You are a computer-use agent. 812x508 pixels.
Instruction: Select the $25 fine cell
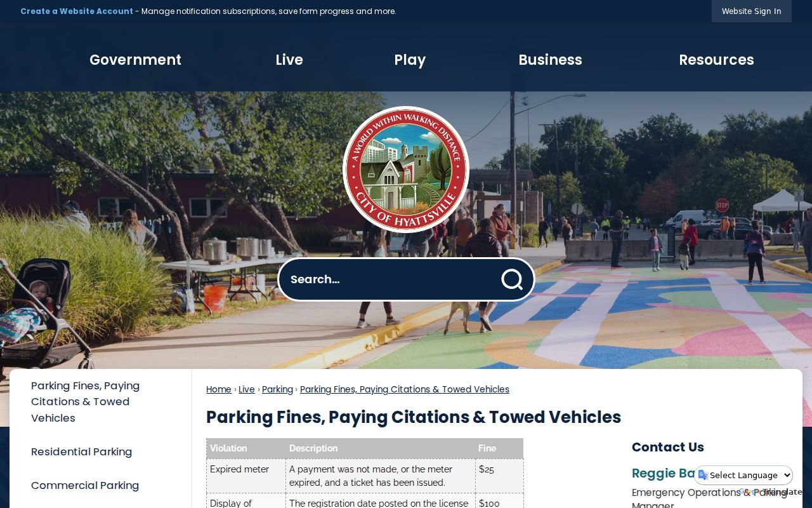click(499, 476)
